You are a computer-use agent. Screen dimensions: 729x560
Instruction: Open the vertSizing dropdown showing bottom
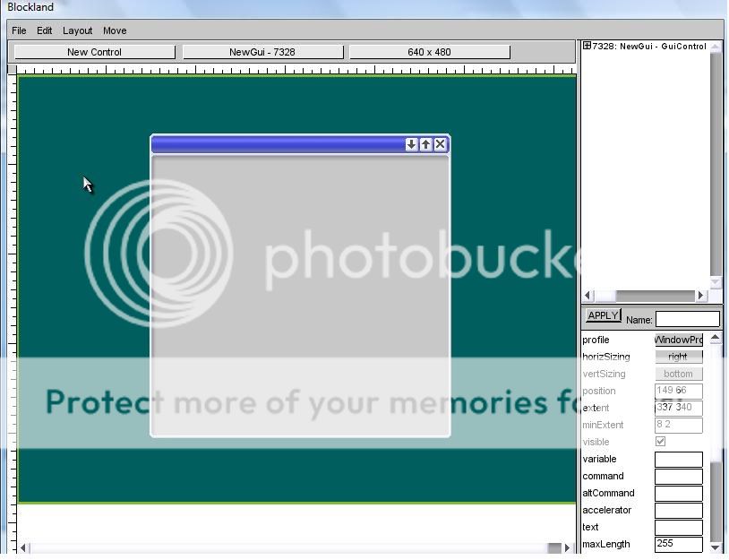678,374
